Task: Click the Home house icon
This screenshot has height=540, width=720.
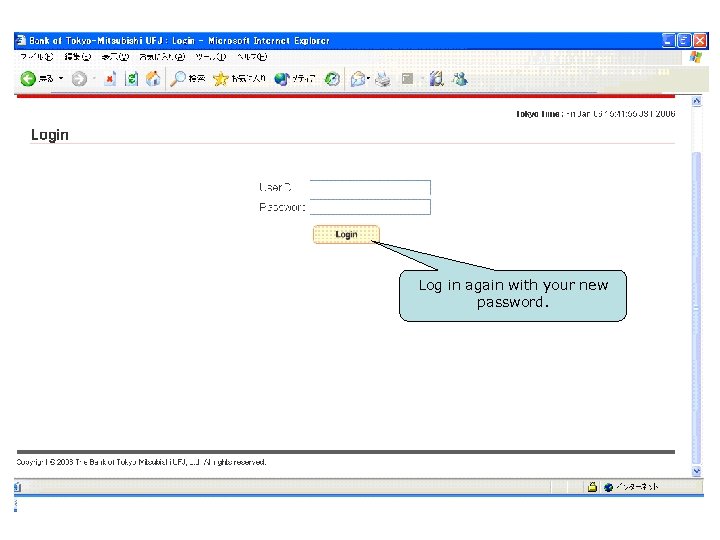Action: click(x=153, y=79)
